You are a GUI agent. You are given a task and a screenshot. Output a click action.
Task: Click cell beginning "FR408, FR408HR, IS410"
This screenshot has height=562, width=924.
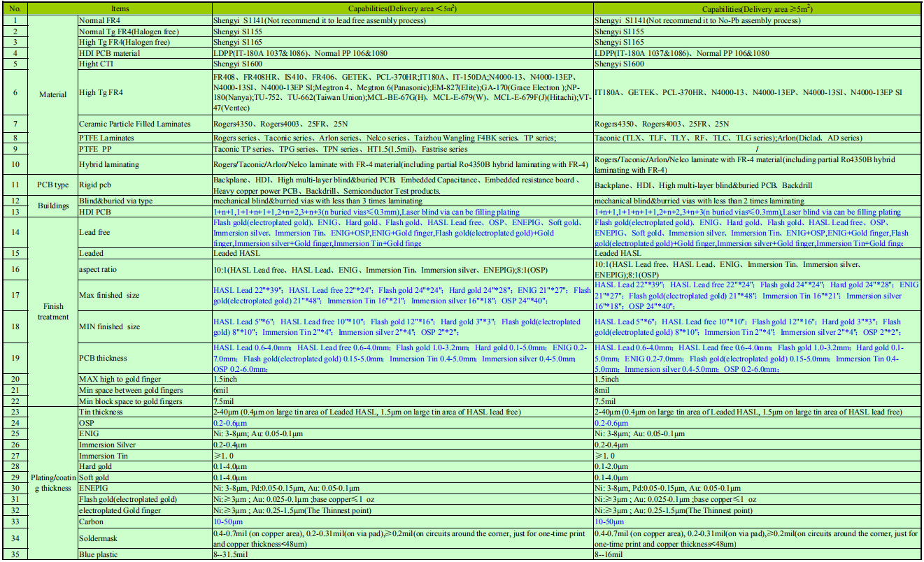click(401, 92)
